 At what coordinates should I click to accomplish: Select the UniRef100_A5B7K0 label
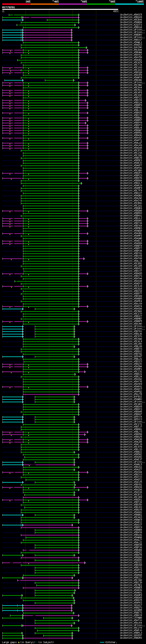pos(131,331)
